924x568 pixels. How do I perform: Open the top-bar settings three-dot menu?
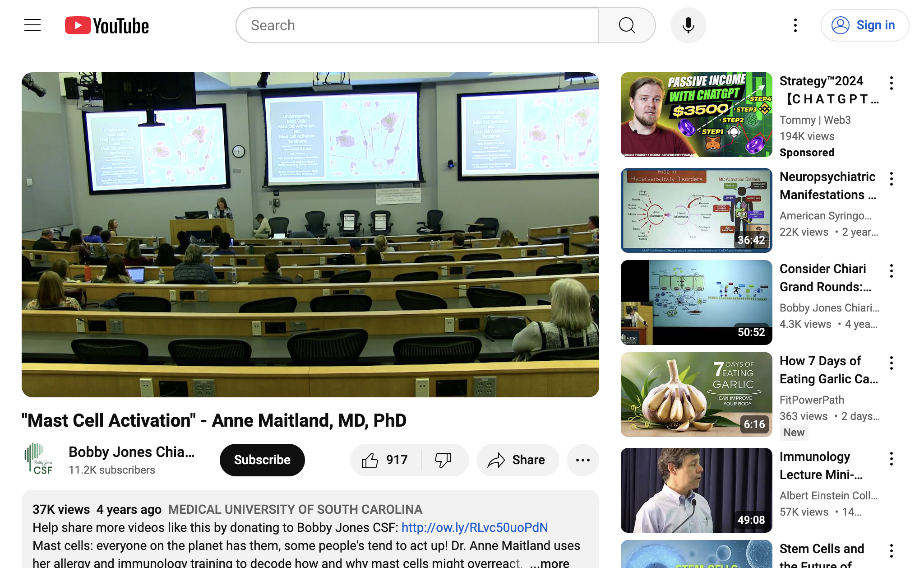(795, 25)
